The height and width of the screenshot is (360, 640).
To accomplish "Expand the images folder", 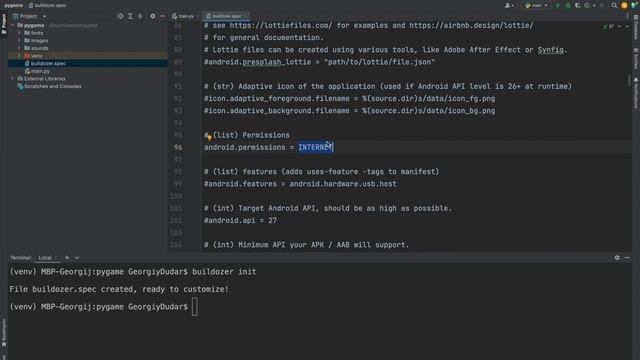I will pyautogui.click(x=19, y=40).
